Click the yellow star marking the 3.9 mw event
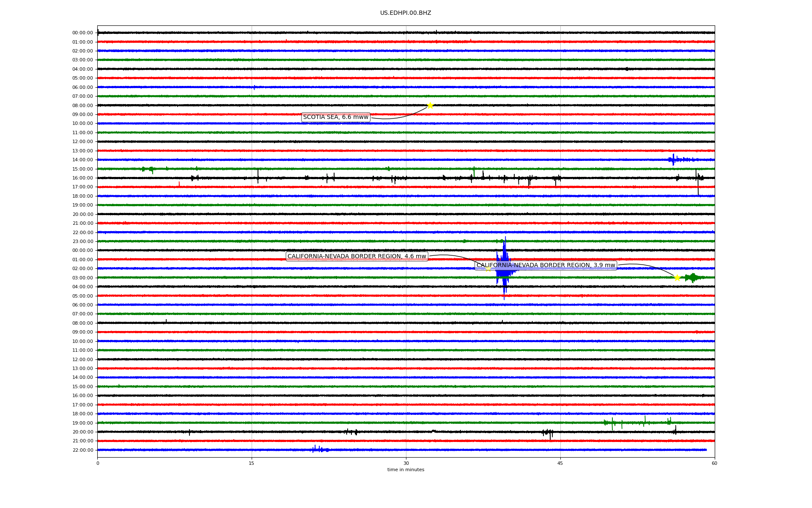The image size is (812, 508). coord(677,278)
